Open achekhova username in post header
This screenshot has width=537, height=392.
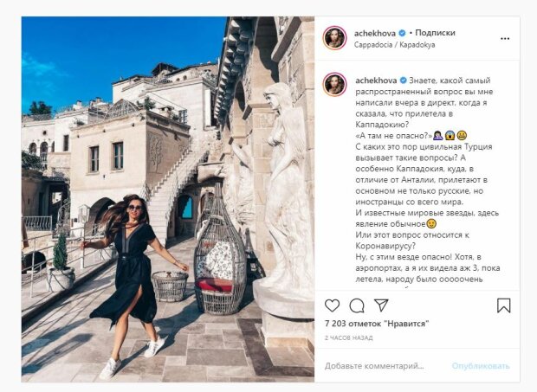click(375, 33)
